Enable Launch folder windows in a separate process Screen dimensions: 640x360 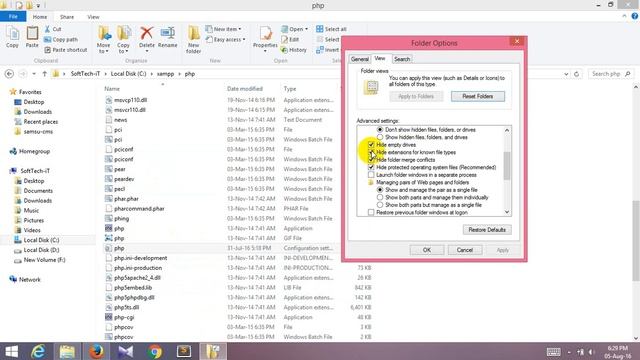[371, 175]
